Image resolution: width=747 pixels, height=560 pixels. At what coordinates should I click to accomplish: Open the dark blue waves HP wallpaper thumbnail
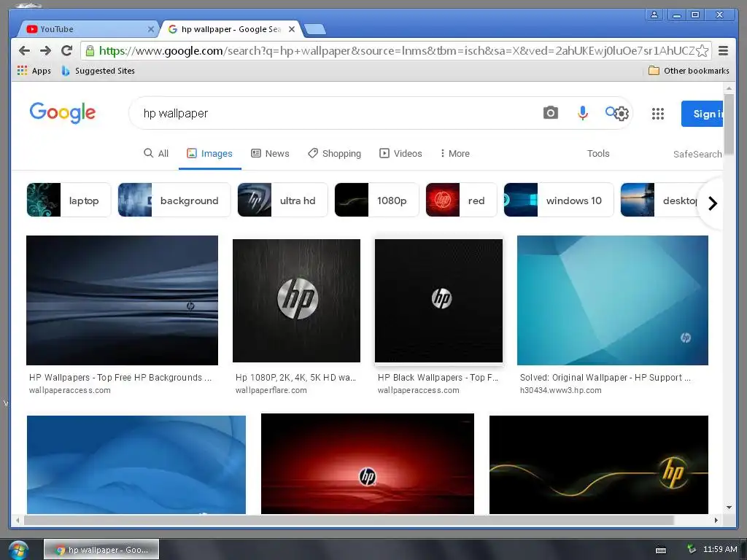tap(122, 300)
